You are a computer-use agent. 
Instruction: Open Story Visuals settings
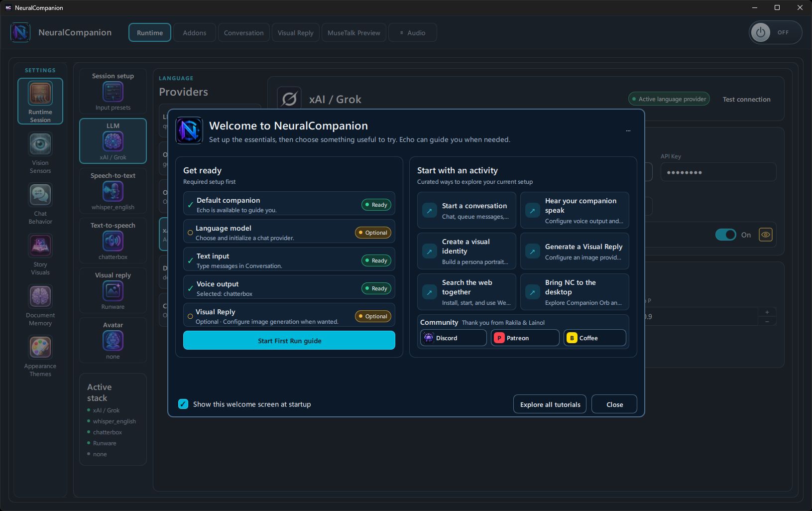[x=40, y=255]
